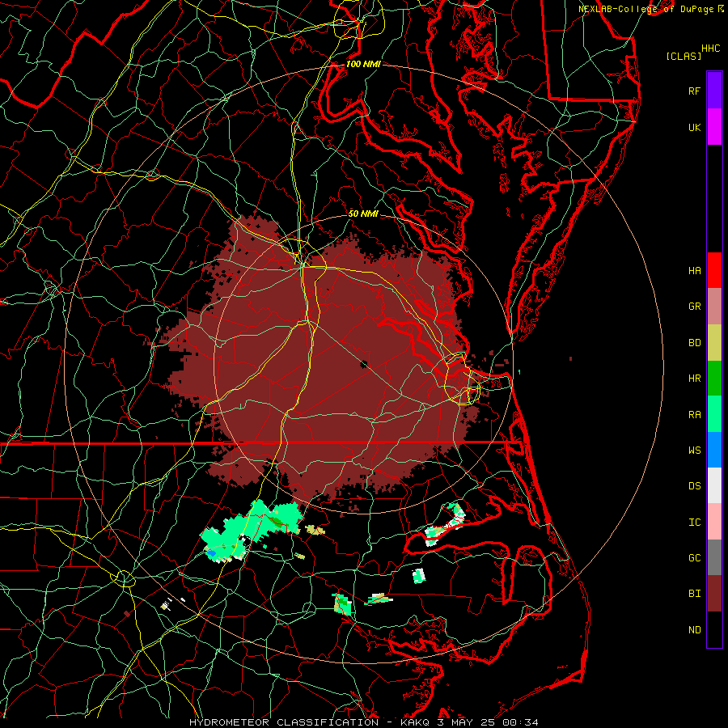Click the Hydrometeor Classification KAKQ caption
The width and height of the screenshot is (728, 728).
363,722
